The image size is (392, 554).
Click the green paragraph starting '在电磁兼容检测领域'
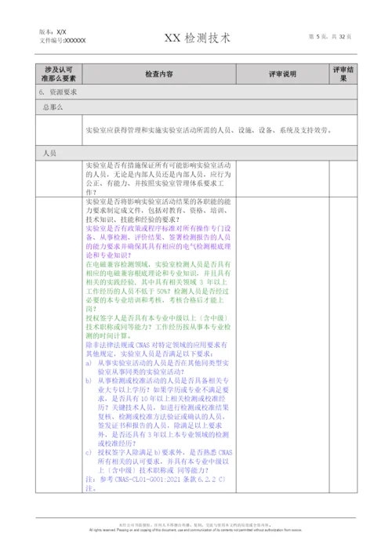(x=158, y=287)
